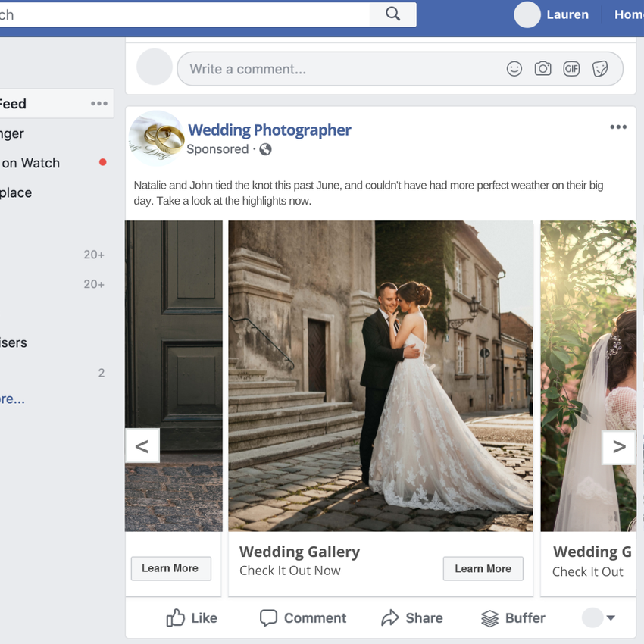This screenshot has height=644, width=644.
Task: Click the Buffer button on the post
Action: 513,617
